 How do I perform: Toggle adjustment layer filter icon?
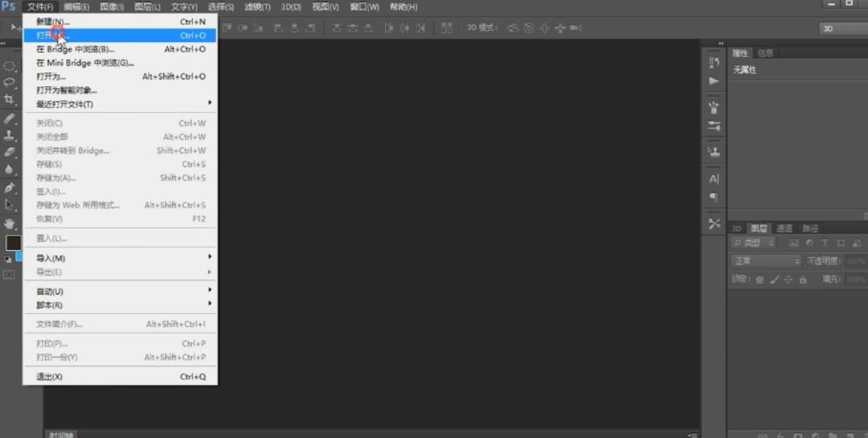tap(810, 243)
